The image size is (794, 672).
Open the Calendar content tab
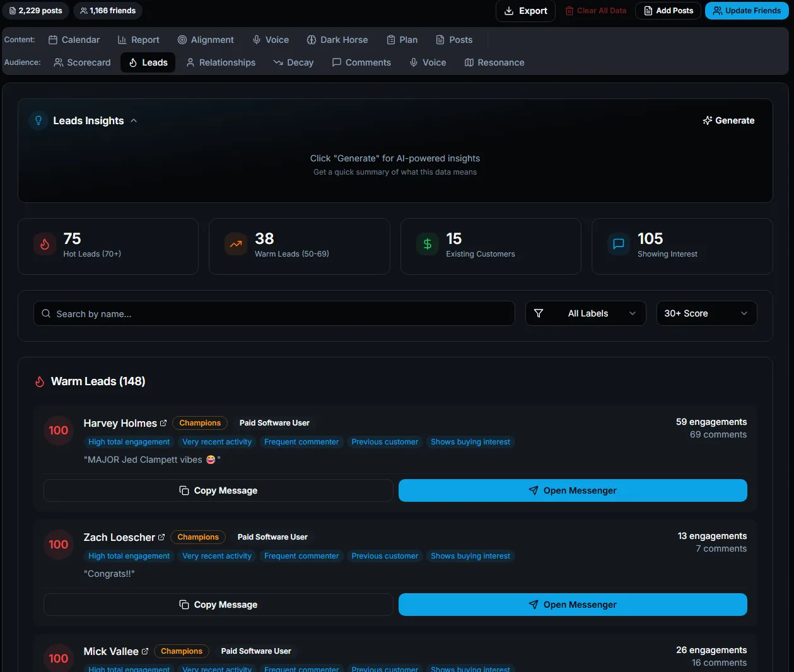pyautogui.click(x=74, y=40)
